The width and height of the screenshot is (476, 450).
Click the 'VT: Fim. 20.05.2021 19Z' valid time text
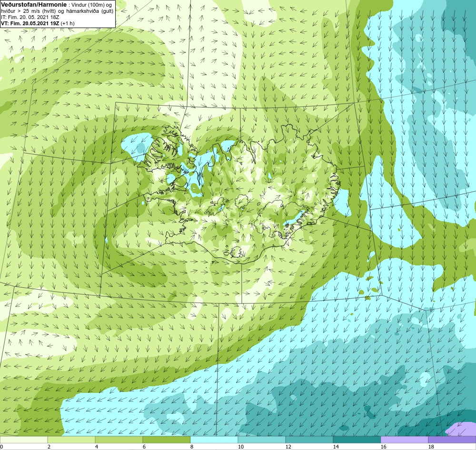tap(30, 23)
